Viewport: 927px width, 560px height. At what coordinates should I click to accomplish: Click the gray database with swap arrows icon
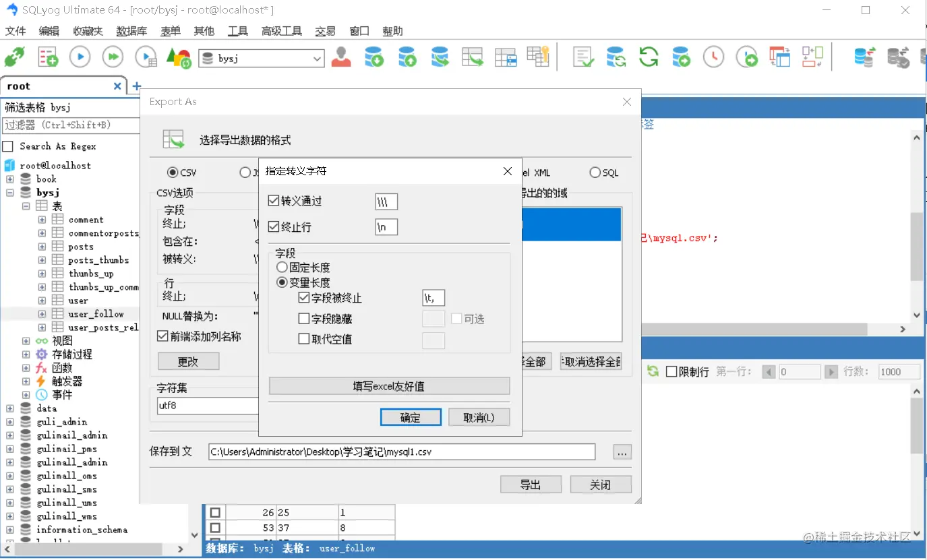(897, 57)
